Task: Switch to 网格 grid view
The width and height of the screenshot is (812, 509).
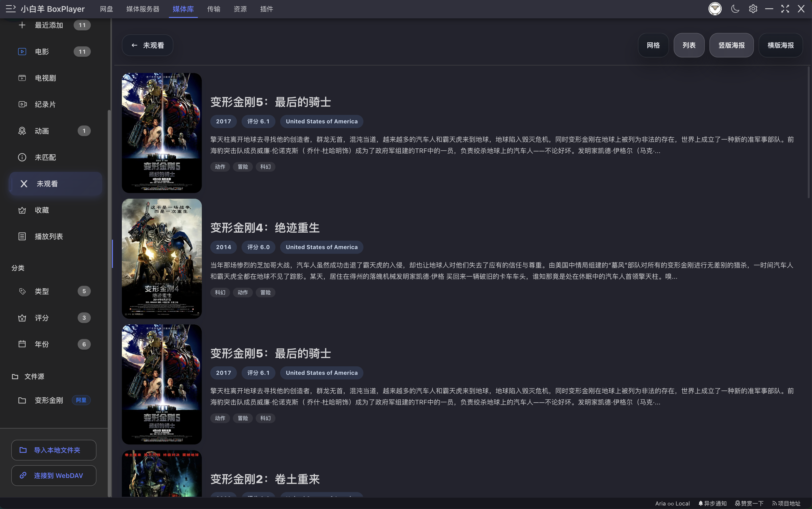Action: pos(653,45)
